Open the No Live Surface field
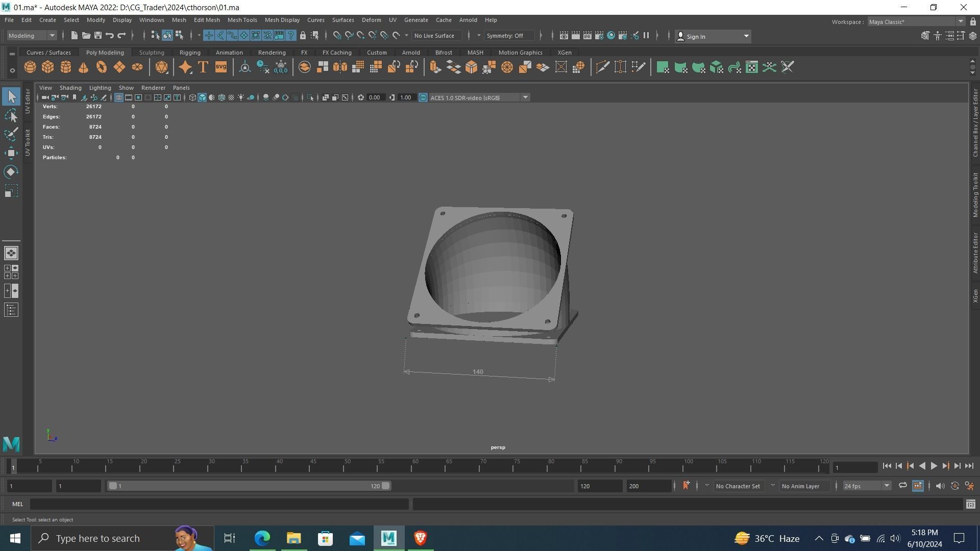Screen dimensions: 980x551 (436, 36)
